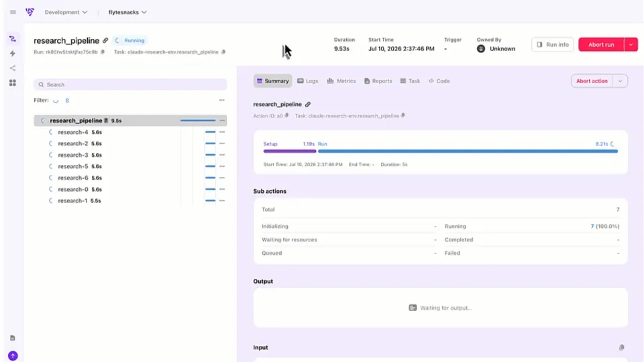Open ellipsis menu for research-6 row
644x362 pixels.
222,178
